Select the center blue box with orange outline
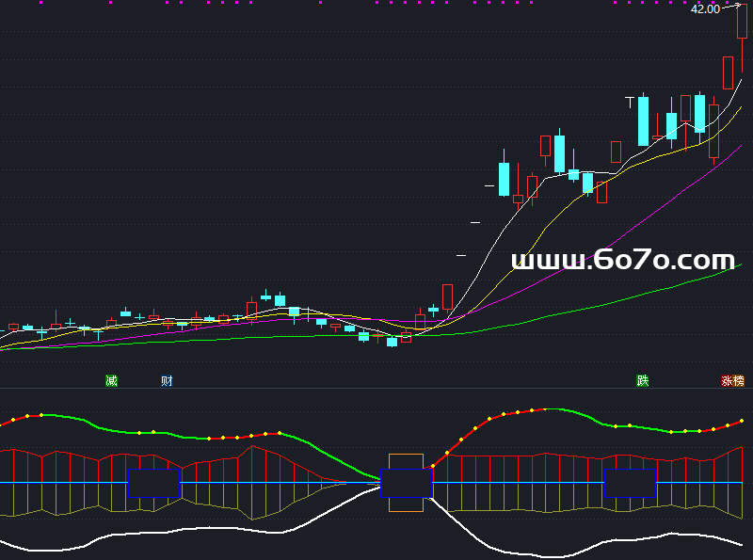 [407, 483]
